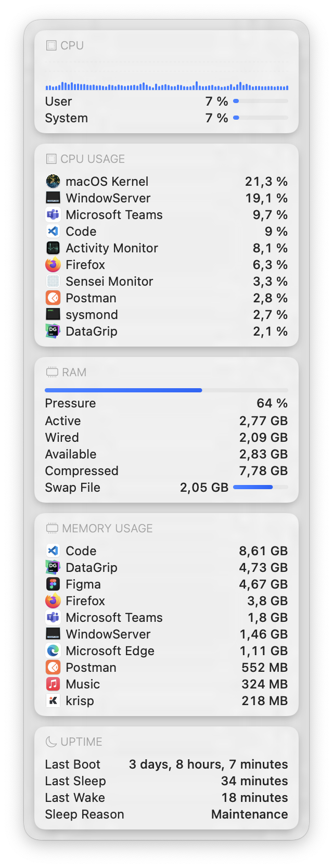333x868 pixels.
Task: Expand the Memory Usage section
Action: point(99,528)
